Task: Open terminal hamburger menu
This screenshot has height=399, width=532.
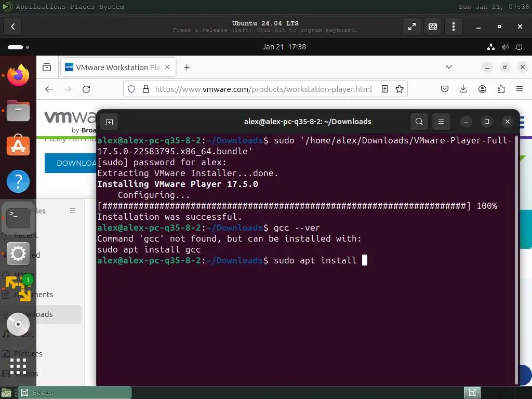Action: (441, 122)
